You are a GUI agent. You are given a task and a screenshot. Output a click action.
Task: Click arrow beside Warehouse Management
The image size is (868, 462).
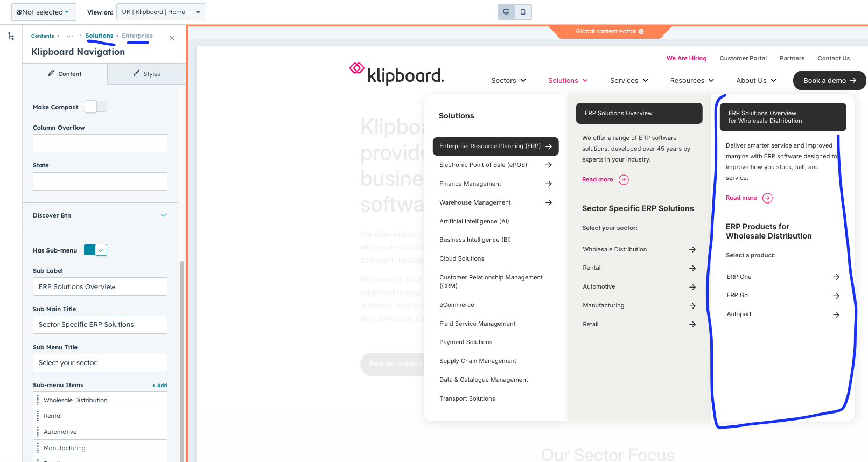pos(549,203)
